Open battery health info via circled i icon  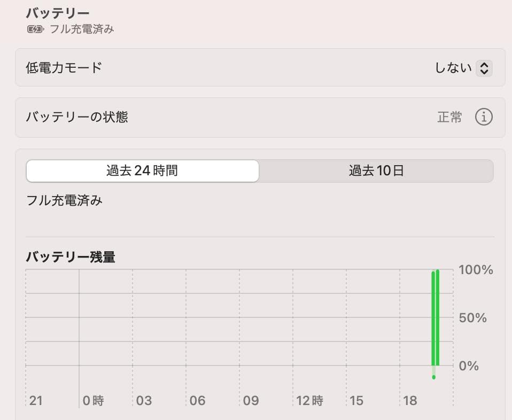(x=483, y=117)
